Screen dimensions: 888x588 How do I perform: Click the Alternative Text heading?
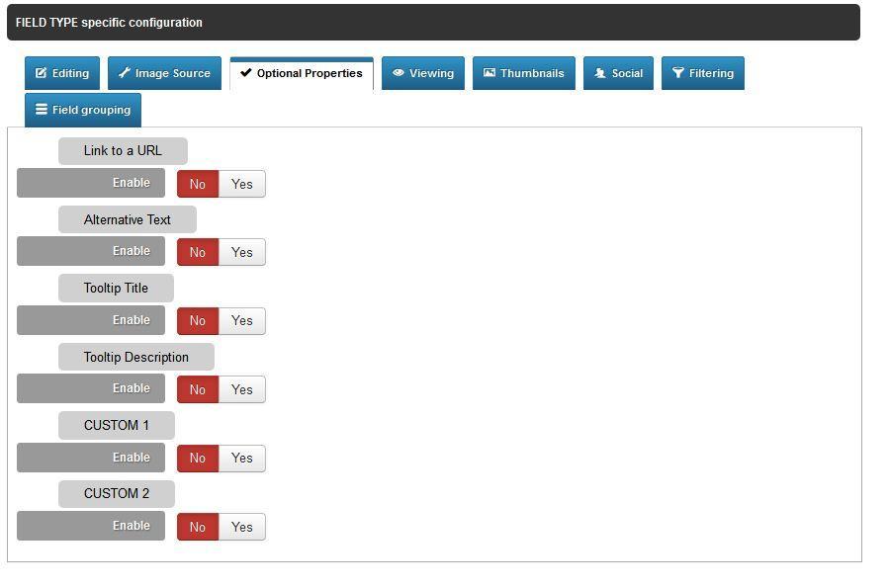128,219
